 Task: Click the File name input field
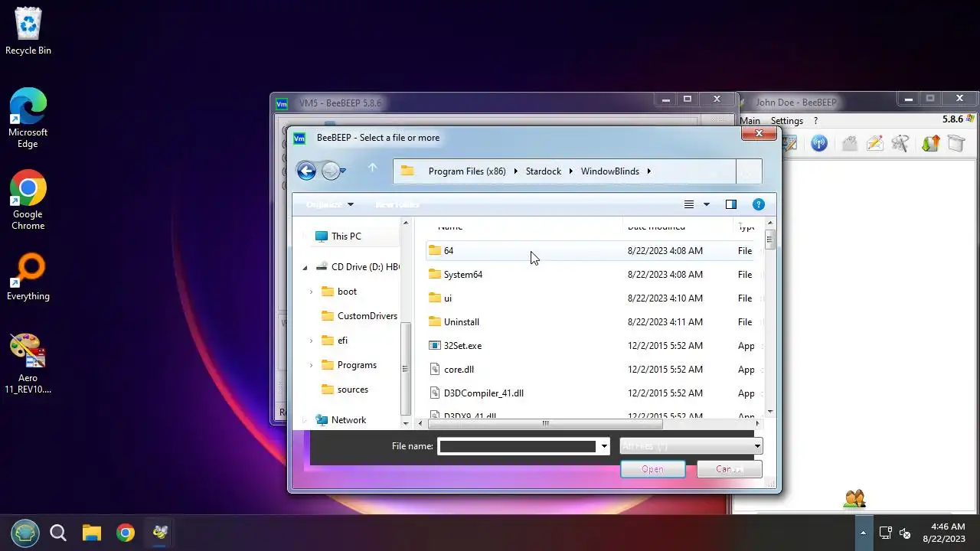tap(518, 446)
